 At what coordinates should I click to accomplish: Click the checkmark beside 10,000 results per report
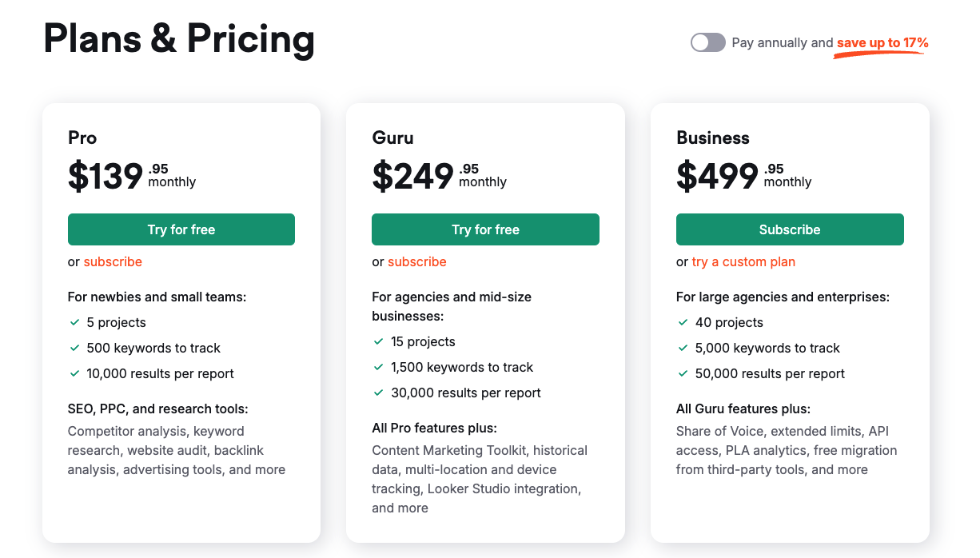74,374
